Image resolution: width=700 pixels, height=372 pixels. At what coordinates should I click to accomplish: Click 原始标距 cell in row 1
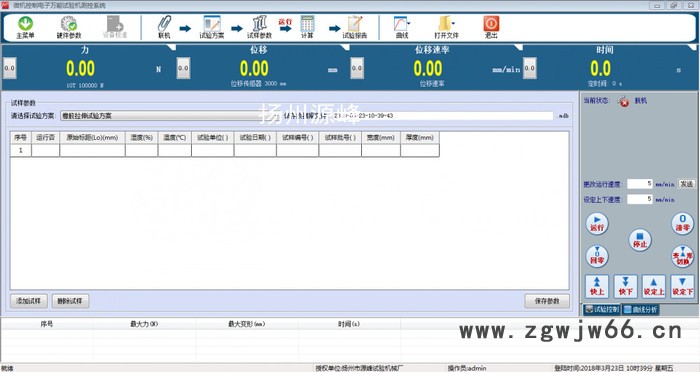[92, 150]
